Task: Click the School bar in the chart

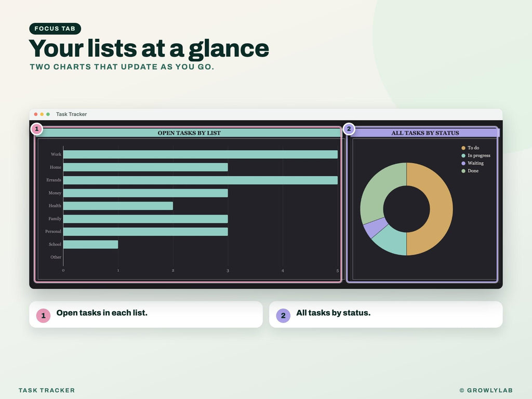Action: 90,244
